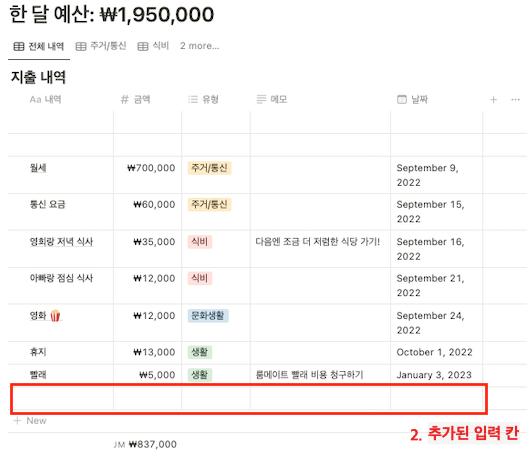Click the 주거/통신 tag in 월세 row
The image size is (531, 454).
(x=209, y=168)
